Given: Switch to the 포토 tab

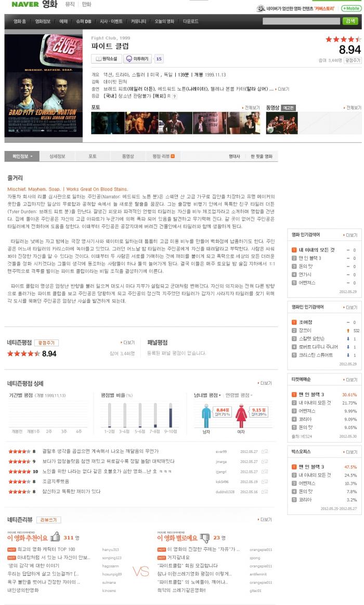Looking at the screenshot, I should (x=93, y=156).
